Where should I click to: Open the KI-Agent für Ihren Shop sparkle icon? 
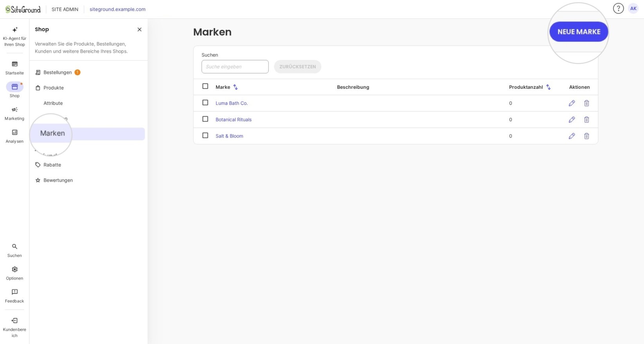(x=14, y=30)
